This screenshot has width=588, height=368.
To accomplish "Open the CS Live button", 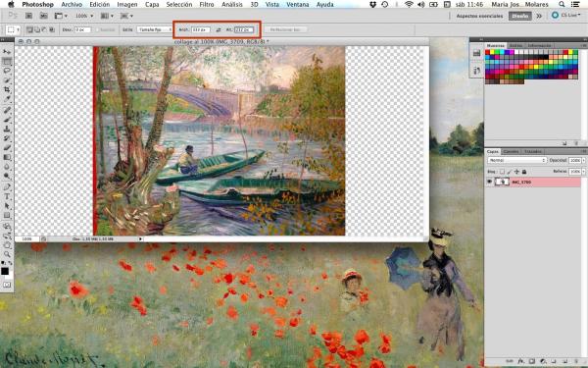I will click(x=565, y=16).
